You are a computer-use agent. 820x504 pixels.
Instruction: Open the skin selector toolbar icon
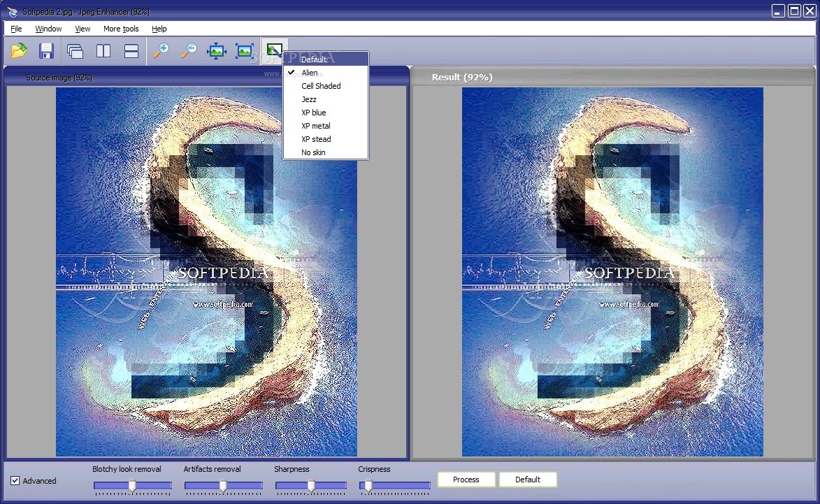pyautogui.click(x=274, y=51)
